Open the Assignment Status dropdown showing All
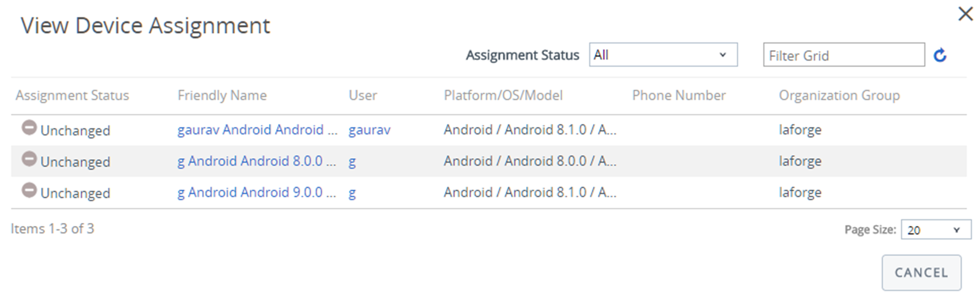Image resolution: width=980 pixels, height=295 pixels. (x=663, y=55)
